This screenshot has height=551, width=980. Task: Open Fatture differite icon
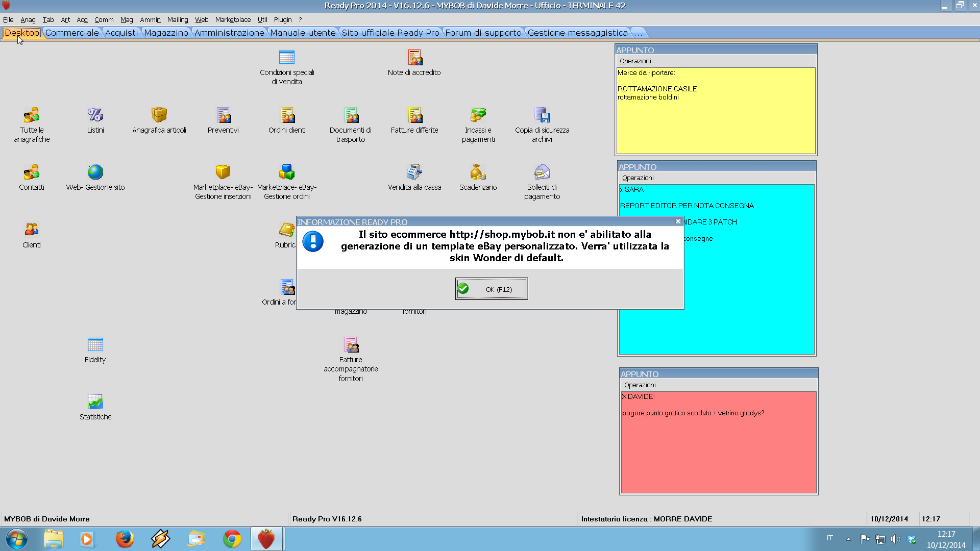tap(414, 115)
